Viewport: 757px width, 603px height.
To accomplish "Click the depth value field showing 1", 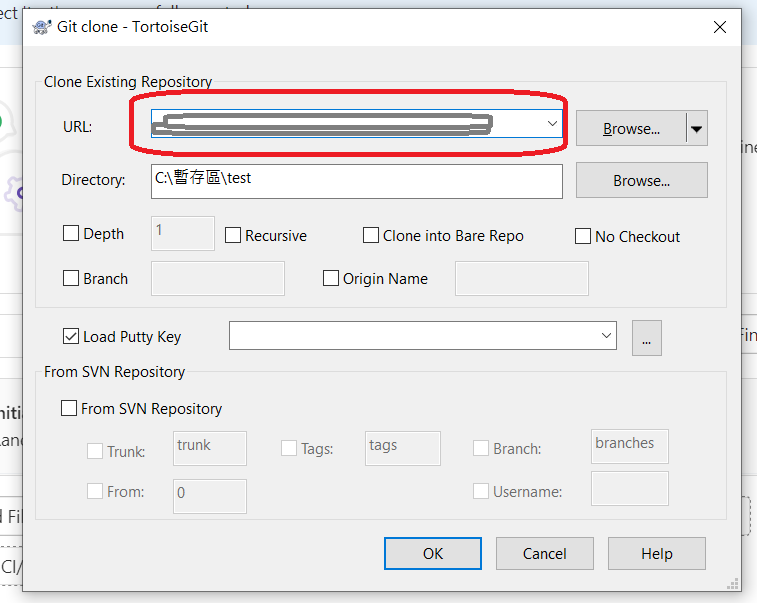I will pyautogui.click(x=182, y=233).
